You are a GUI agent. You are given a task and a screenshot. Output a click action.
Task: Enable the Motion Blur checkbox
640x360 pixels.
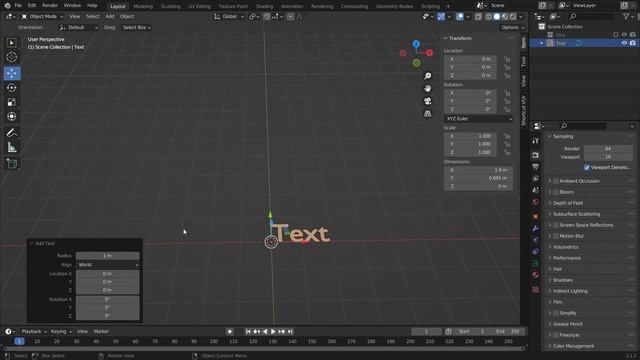556,236
